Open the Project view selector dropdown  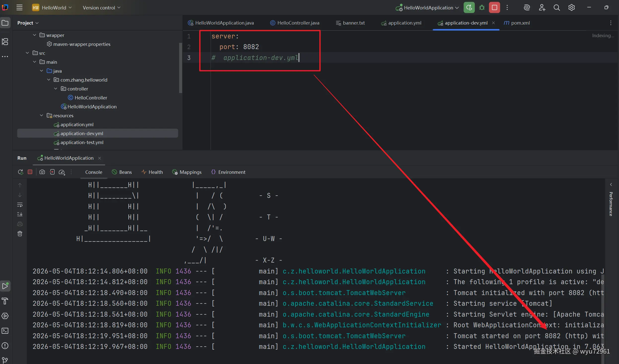click(x=28, y=23)
